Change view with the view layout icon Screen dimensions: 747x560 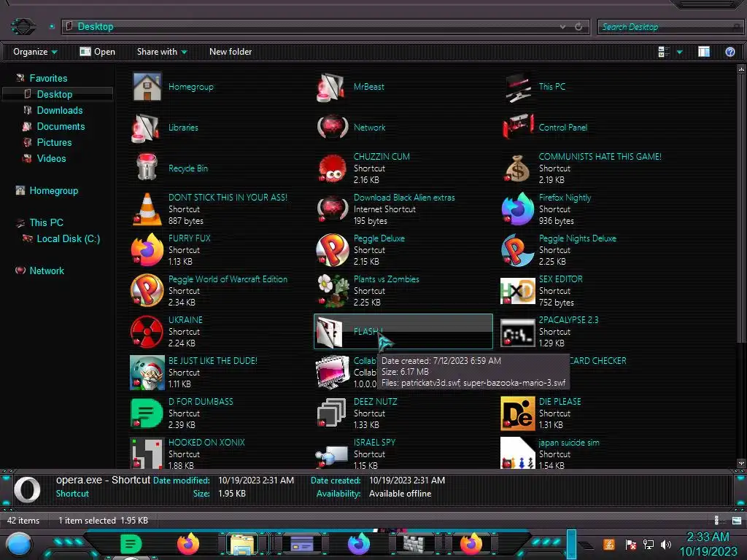point(664,52)
